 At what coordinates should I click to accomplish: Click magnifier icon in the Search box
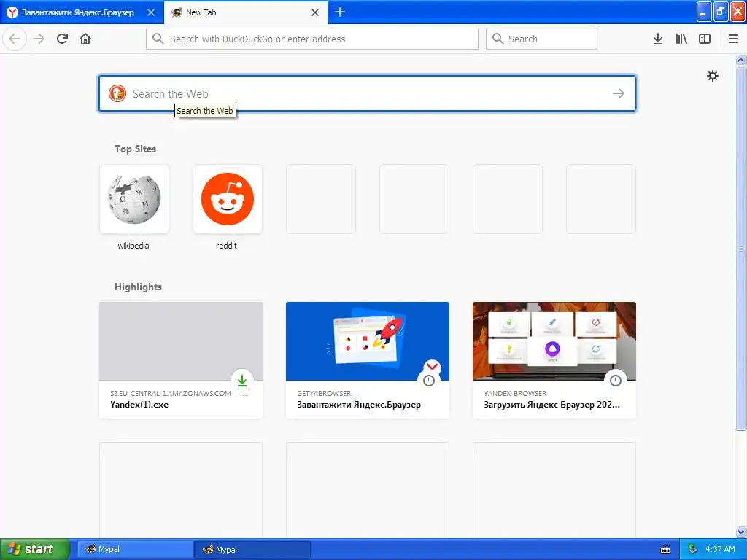pyautogui.click(x=498, y=39)
